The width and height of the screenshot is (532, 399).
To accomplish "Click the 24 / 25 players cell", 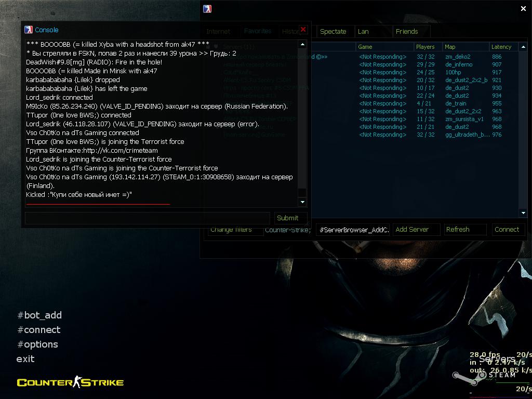I will pyautogui.click(x=425, y=72).
